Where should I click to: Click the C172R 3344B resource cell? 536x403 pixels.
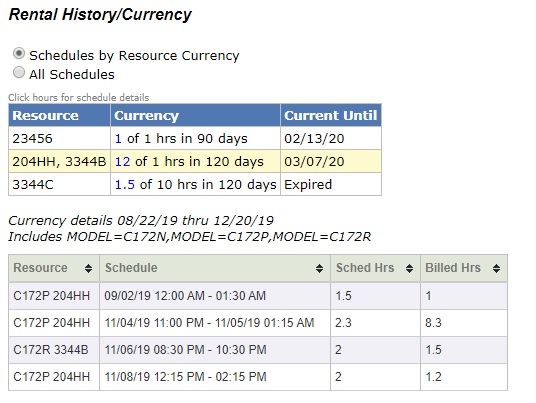(x=54, y=350)
